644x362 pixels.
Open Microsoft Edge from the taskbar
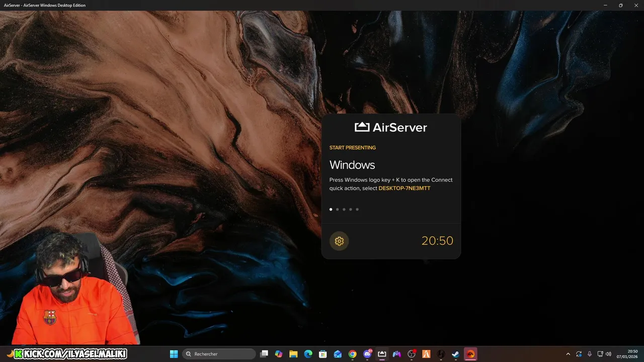308,354
